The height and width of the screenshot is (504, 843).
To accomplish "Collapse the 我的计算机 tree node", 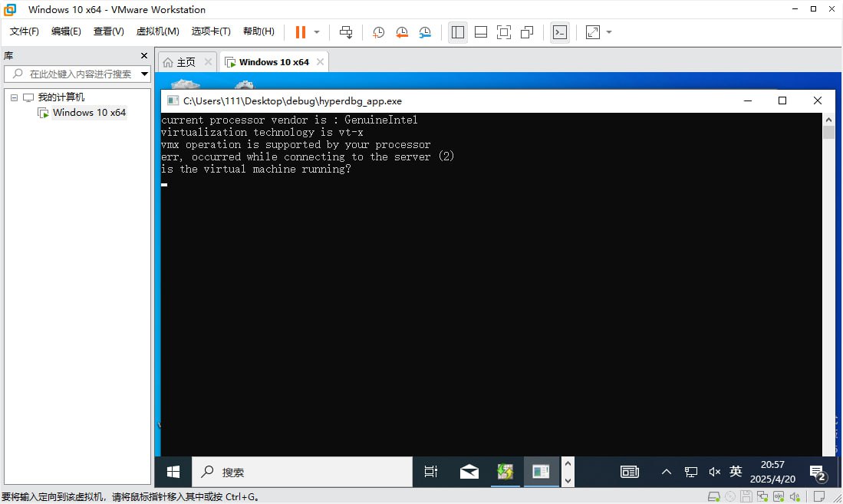I will point(14,97).
